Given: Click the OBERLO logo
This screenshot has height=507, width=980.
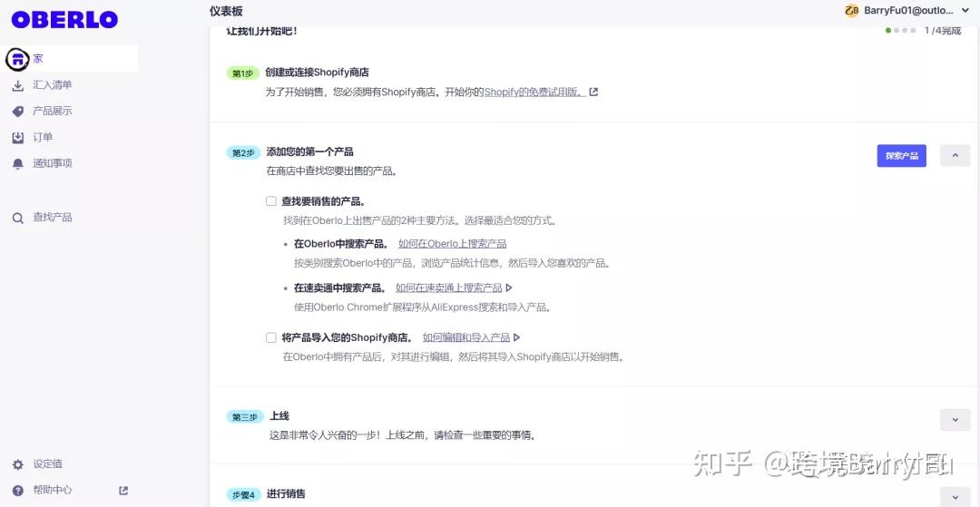Looking at the screenshot, I should [64, 20].
